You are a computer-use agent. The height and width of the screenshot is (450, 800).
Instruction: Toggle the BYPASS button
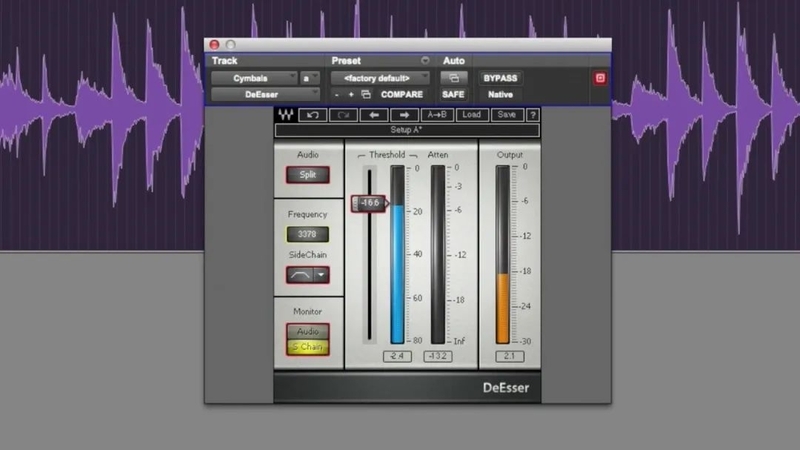tap(501, 78)
